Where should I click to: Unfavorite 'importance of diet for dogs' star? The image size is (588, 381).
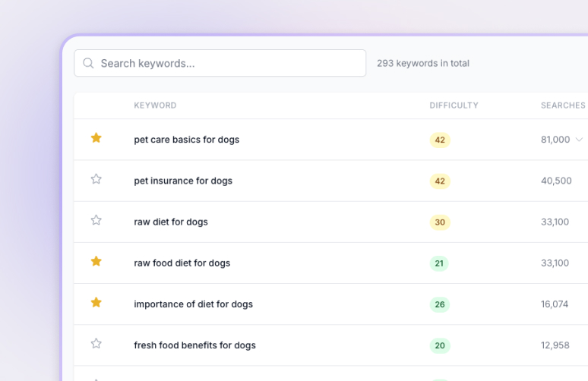[x=96, y=303]
